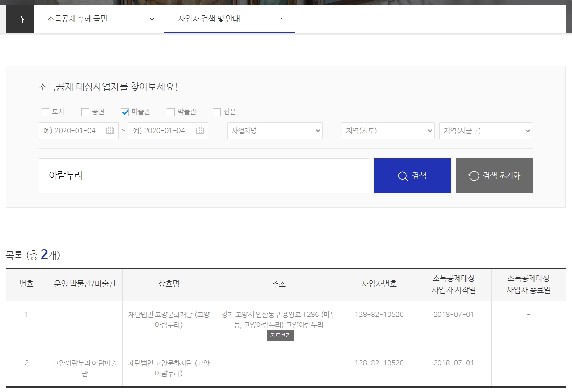Viewport: 572px width, 392px height.
Task: Select start date 2018-07-01 in row 1
Action: [x=454, y=315]
